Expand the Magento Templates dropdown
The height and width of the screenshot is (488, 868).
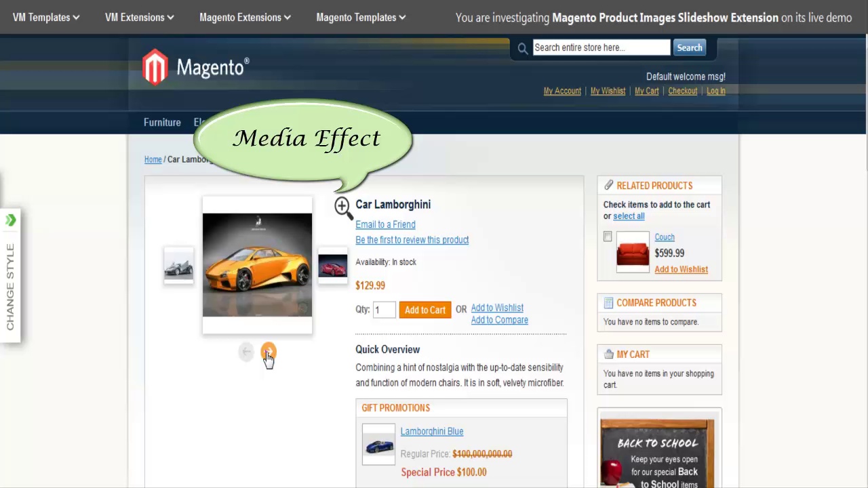pos(361,17)
